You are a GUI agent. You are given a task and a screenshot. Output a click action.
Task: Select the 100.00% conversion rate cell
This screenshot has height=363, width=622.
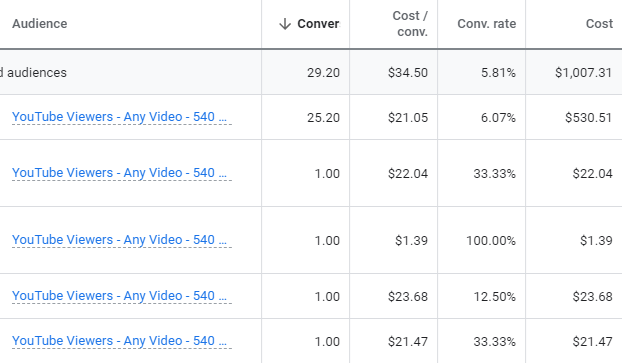(491, 240)
